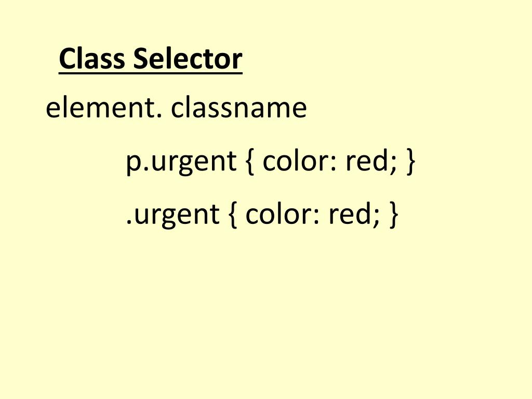
Task: Click the word "classname"
Action: 239,108
